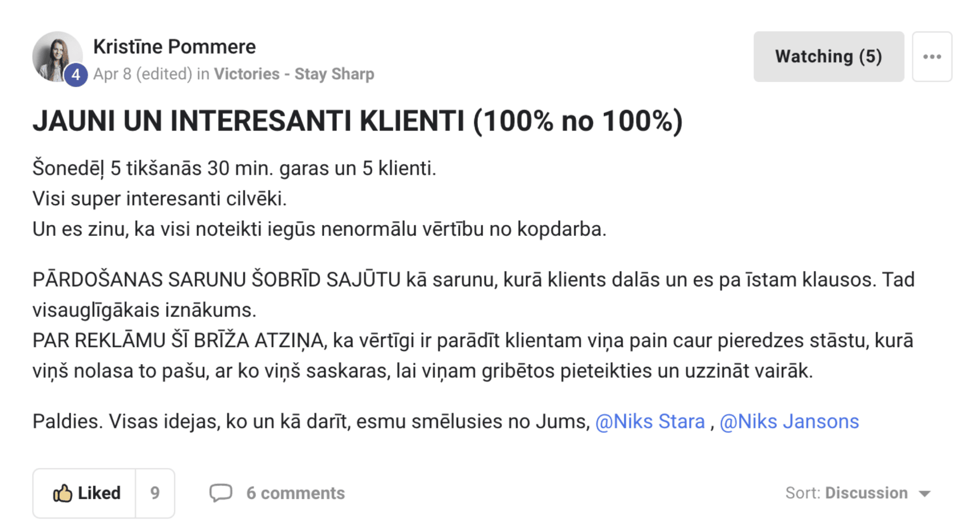
Task: Open the @Niks Stara mention
Action: [x=650, y=422]
